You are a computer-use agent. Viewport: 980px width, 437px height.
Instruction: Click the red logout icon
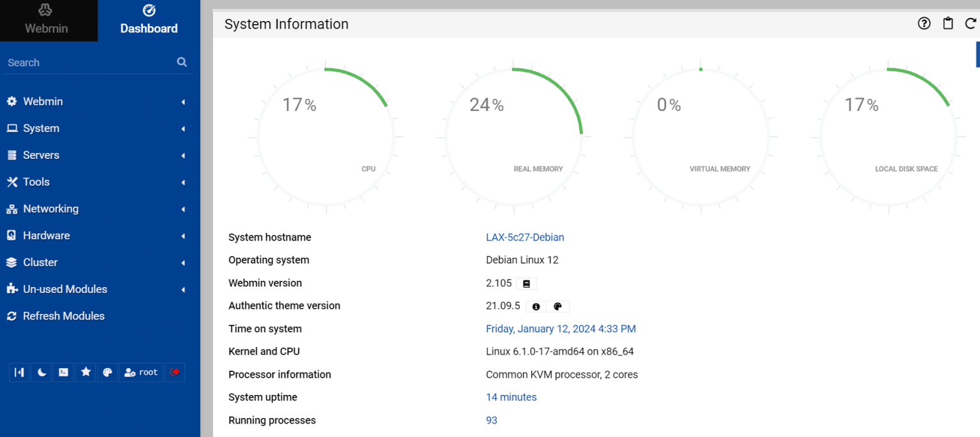175,372
